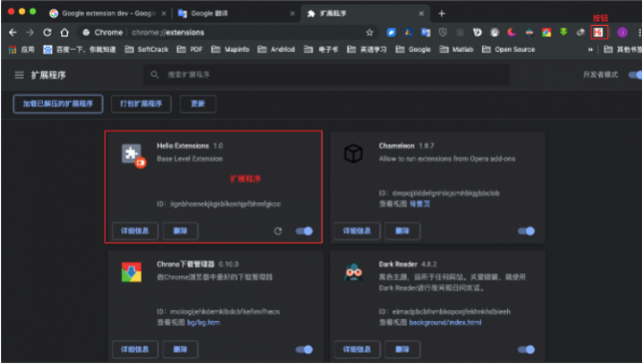
Task: Open new browser tab with plus button
Action: [x=442, y=13]
